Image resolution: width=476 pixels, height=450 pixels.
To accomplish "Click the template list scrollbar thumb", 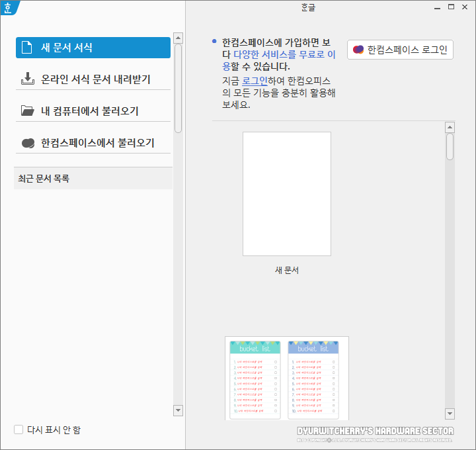I will (x=450, y=147).
